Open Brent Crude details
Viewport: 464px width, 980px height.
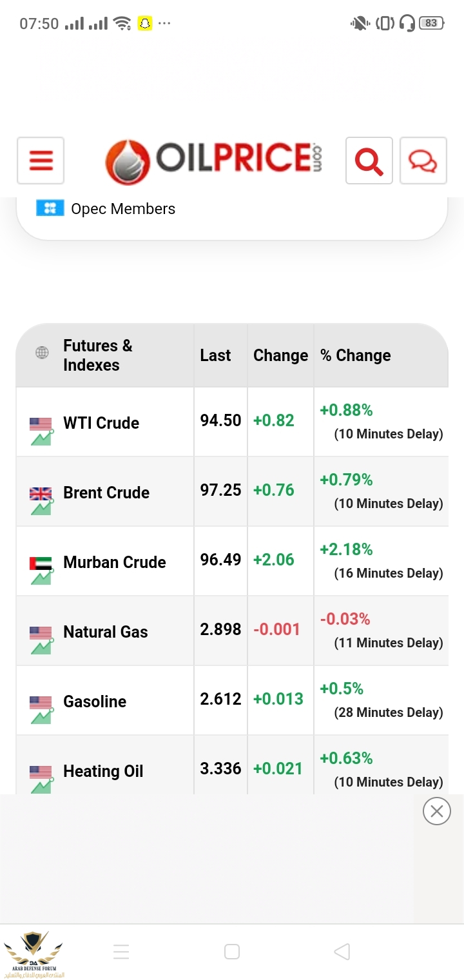[x=106, y=493]
